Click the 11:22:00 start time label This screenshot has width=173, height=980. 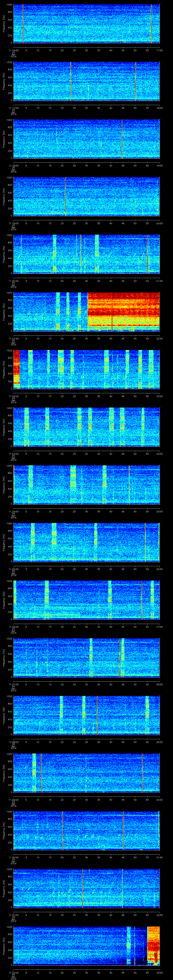pos(13,396)
